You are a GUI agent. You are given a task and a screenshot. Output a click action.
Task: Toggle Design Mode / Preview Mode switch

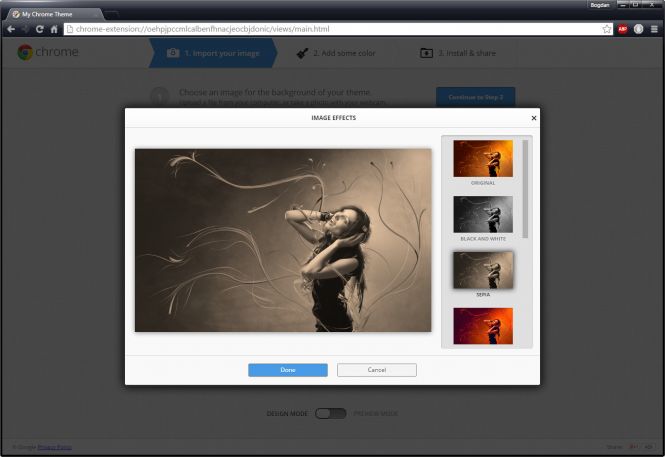330,413
